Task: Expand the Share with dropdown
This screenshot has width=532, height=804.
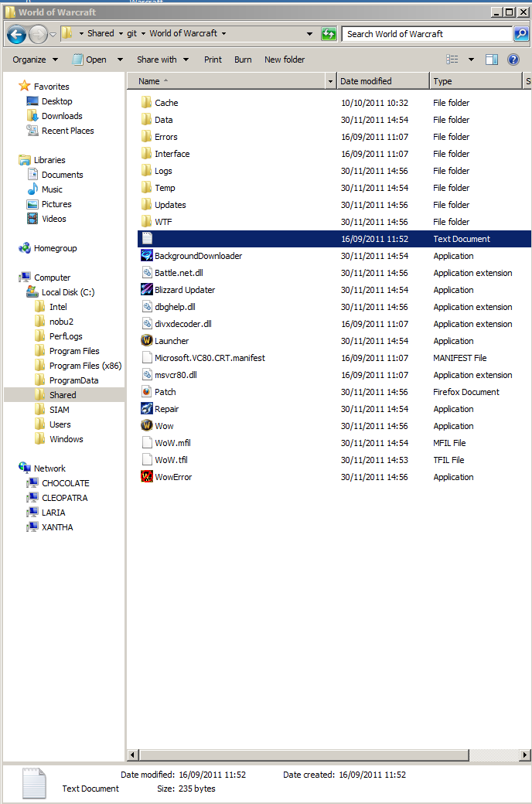Action: pos(163,60)
